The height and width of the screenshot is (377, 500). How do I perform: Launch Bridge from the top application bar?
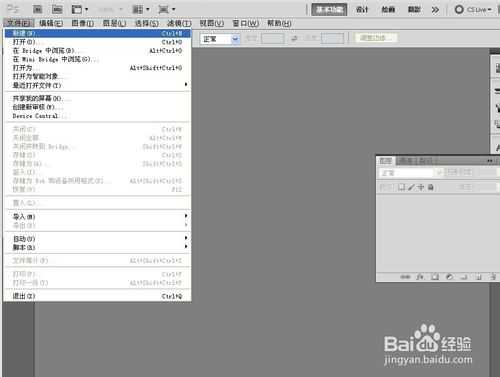pos(37,9)
